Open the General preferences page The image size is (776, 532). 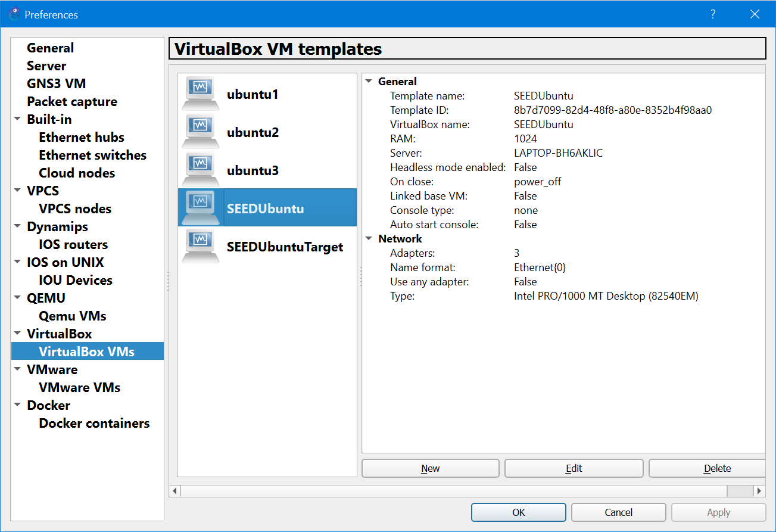tap(50, 48)
